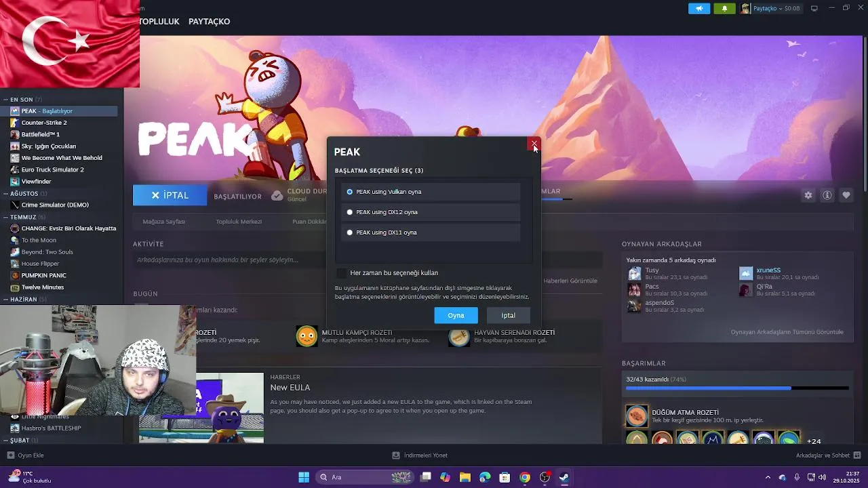Cancel launch with blue İPTAL button
Image resolution: width=868 pixels, height=488 pixels.
[170, 195]
